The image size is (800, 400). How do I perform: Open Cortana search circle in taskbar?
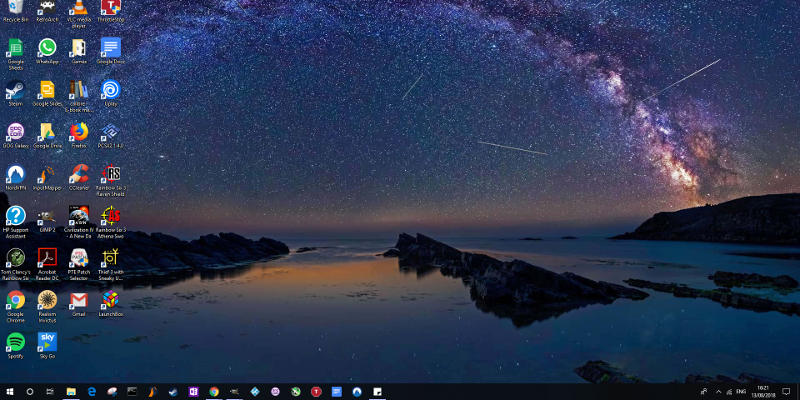[30, 392]
